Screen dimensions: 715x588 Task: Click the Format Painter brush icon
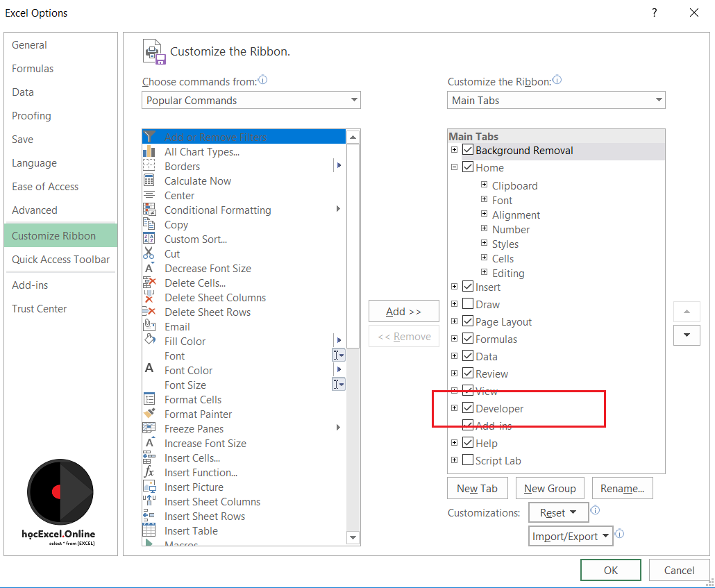[149, 414]
